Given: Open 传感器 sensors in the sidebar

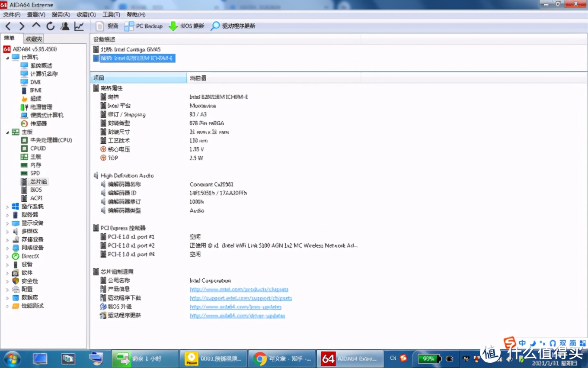Looking at the screenshot, I should tap(34, 123).
